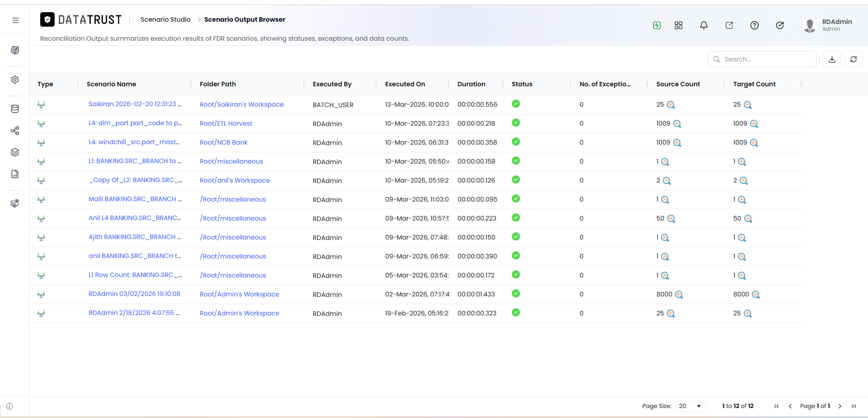Open the apps grid icon in header
Image resolution: width=868 pixels, height=418 pixels.
679,25
